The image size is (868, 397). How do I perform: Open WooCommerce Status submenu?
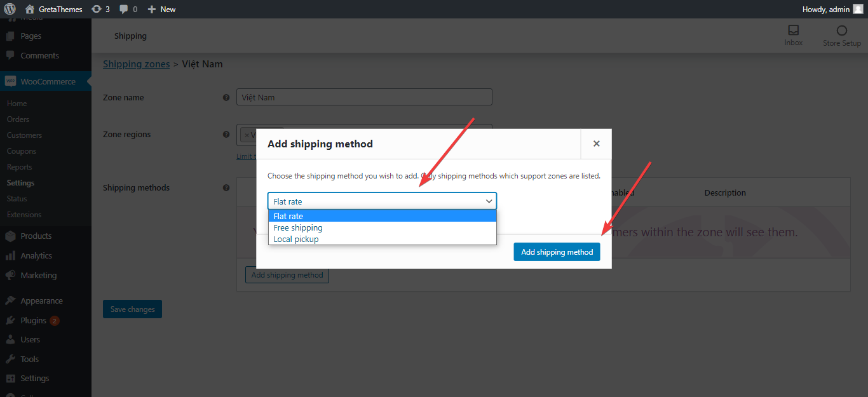(17, 199)
